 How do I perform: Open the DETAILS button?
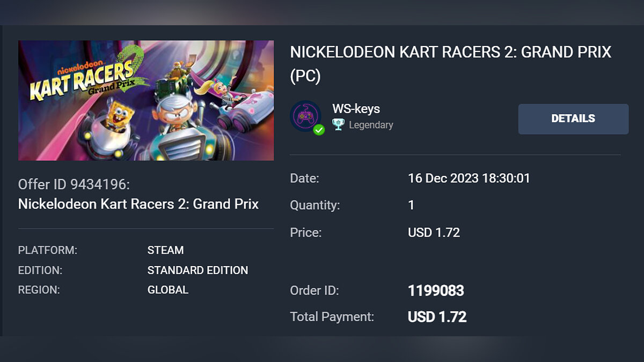click(x=573, y=119)
